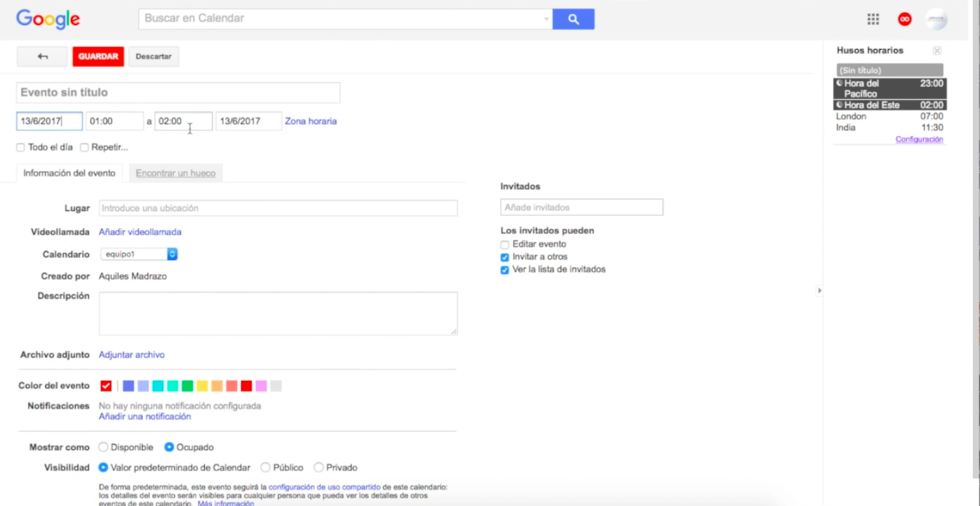
Task: Check the Repetir option
Action: pos(85,147)
